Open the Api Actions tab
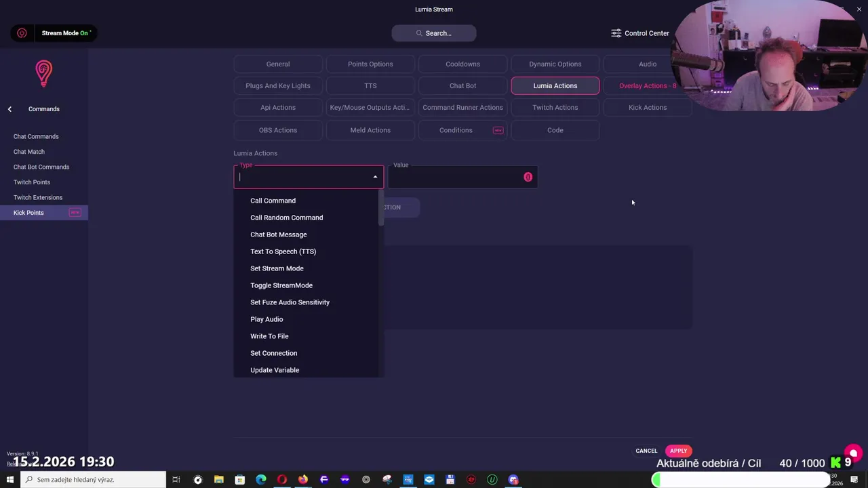This screenshot has width=868, height=488. point(278,107)
